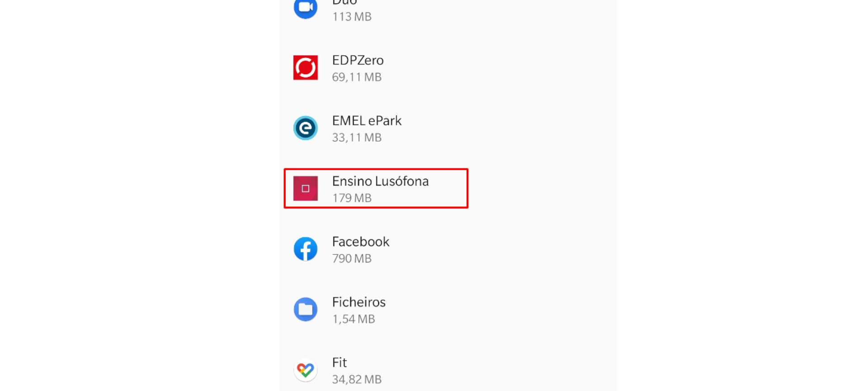Image resolution: width=868 pixels, height=391 pixels.
Task: Tap the Duo video camera icon
Action: (x=306, y=8)
